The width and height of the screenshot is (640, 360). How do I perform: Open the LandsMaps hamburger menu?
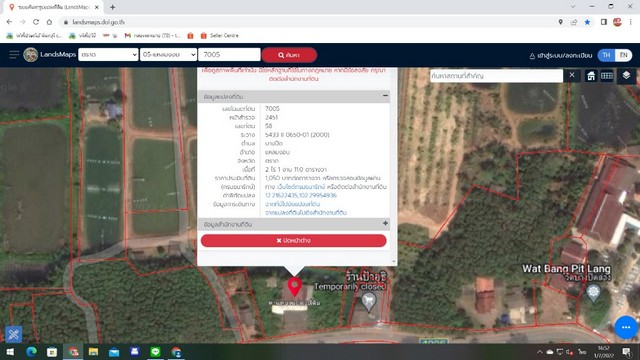tap(14, 55)
